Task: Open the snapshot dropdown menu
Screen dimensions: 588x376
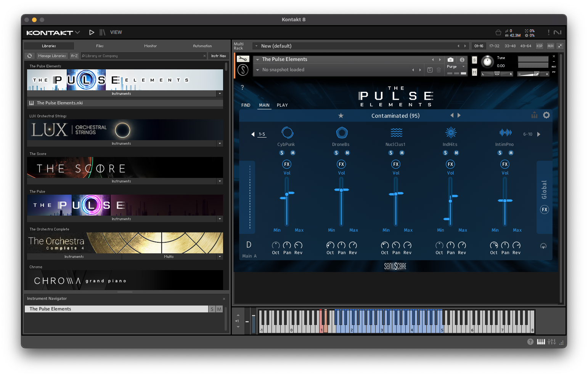Action: (258, 70)
